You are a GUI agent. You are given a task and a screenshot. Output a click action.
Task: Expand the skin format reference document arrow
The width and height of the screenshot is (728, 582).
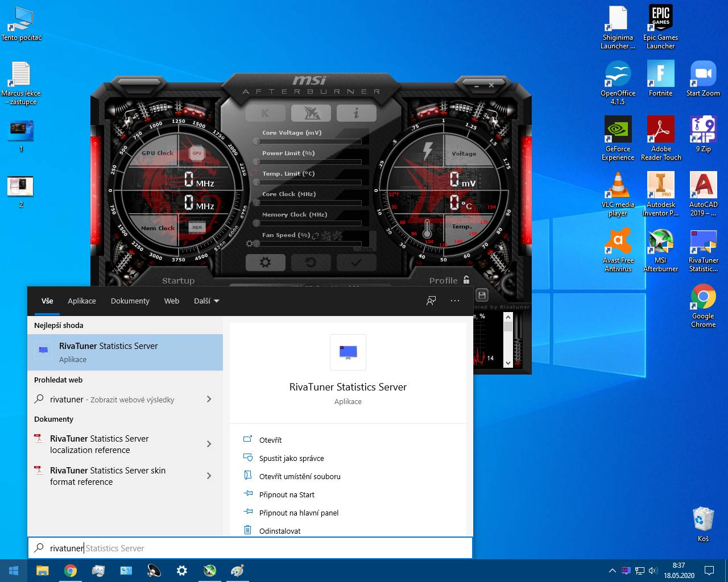(x=209, y=476)
